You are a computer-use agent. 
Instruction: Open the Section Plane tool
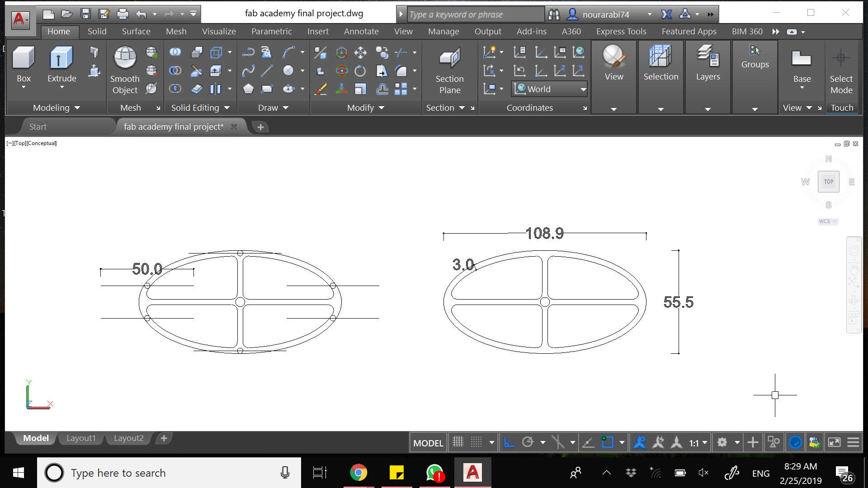(449, 59)
